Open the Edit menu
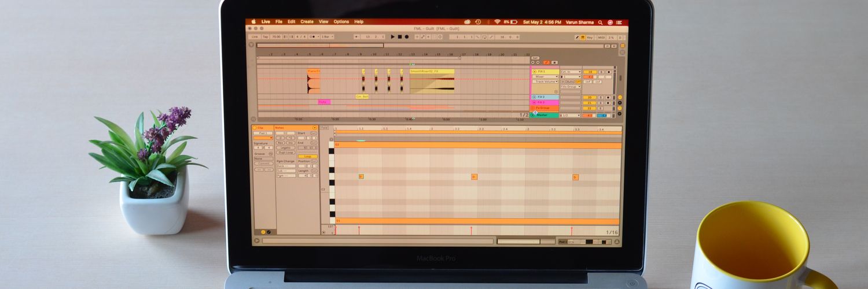The height and width of the screenshot is (289, 868). tap(292, 21)
